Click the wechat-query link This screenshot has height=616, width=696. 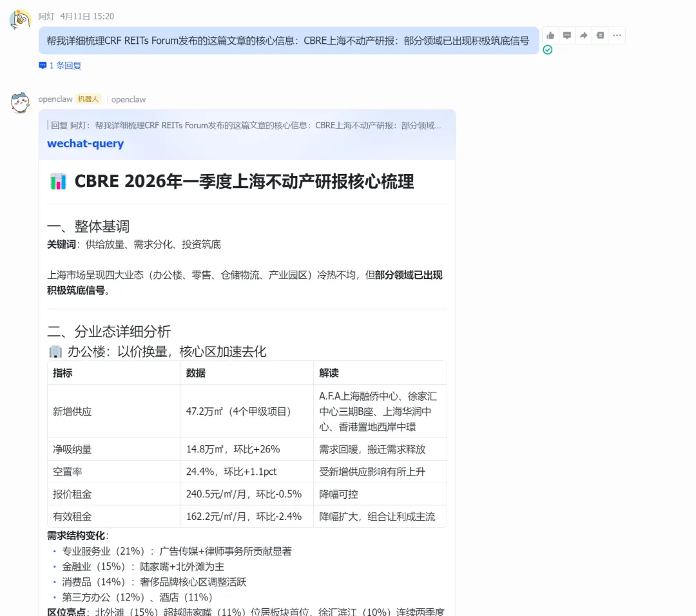(85, 143)
